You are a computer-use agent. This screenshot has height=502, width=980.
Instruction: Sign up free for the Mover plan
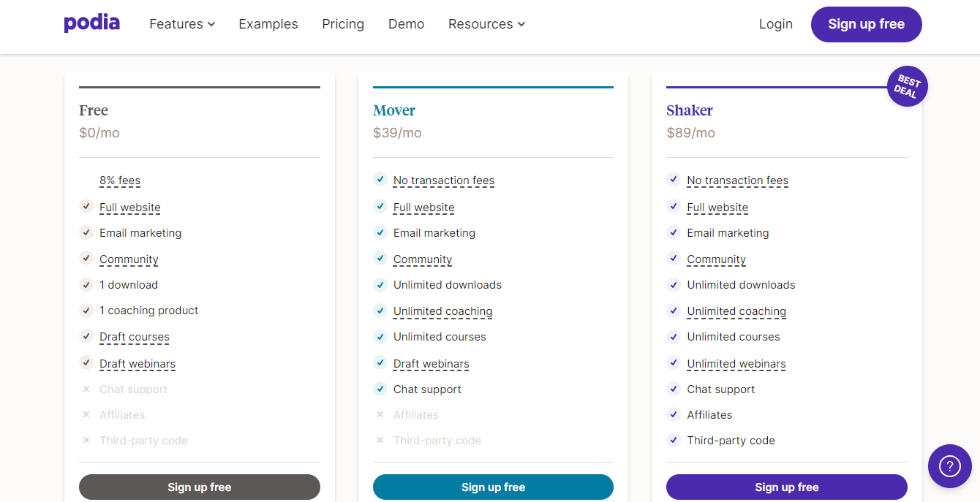493,487
